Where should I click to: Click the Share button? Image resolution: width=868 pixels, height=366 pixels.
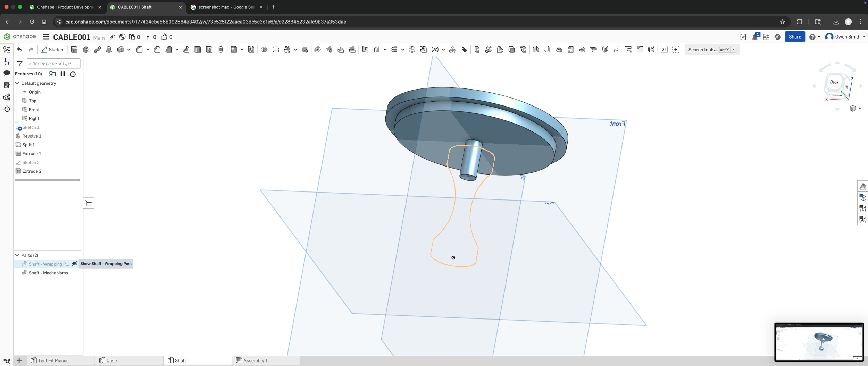795,36
